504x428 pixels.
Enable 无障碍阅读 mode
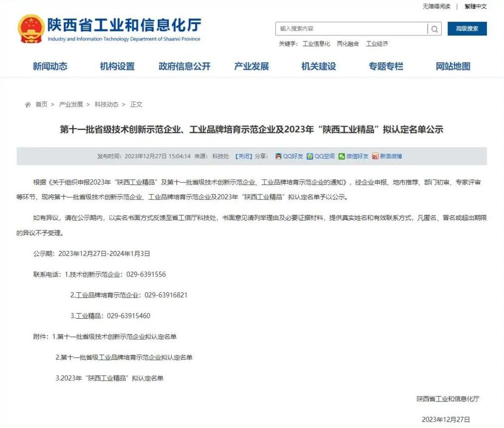436,6
